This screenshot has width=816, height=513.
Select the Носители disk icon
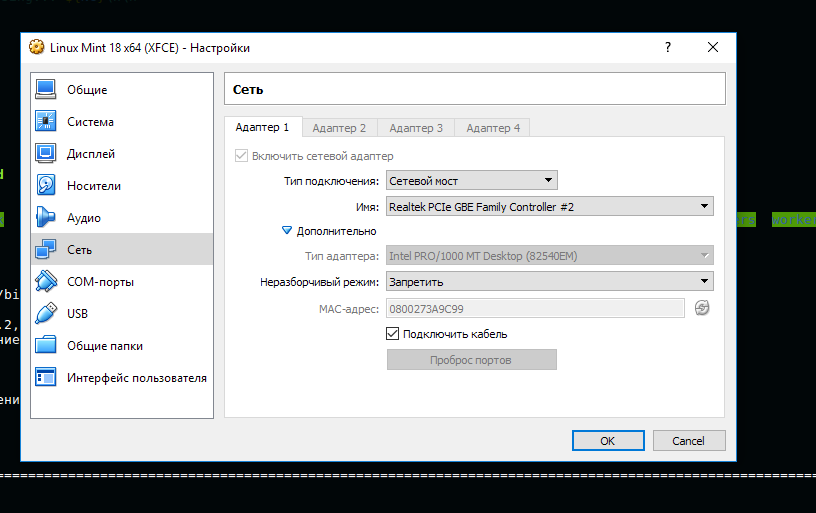point(45,185)
